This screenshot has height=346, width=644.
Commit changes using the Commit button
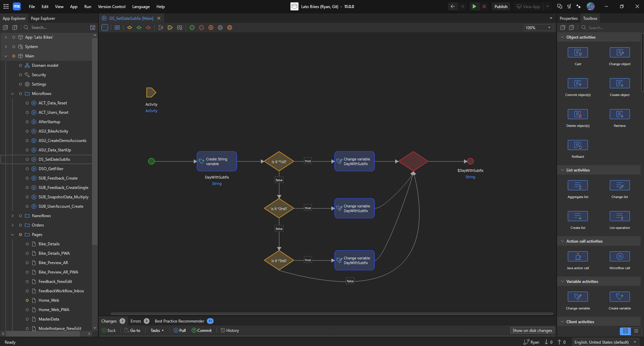202,330
